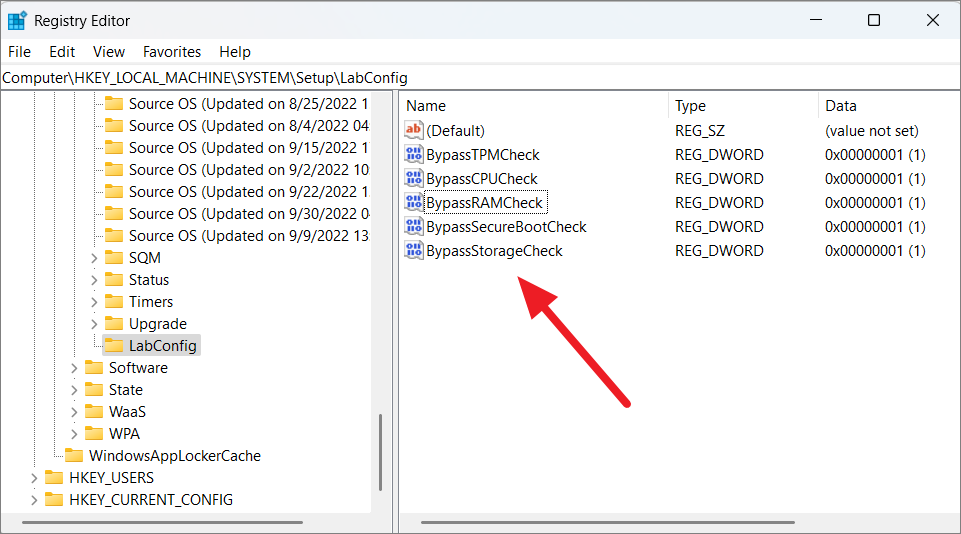The height and width of the screenshot is (534, 961).
Task: Maximize the Registry Editor window
Action: pos(874,20)
